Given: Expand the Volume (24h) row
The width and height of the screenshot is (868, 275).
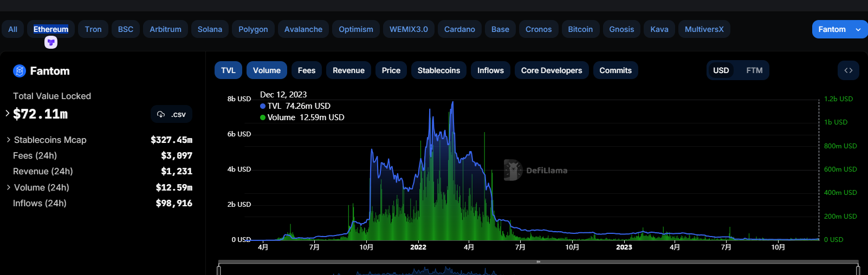Looking at the screenshot, I should pos(9,187).
